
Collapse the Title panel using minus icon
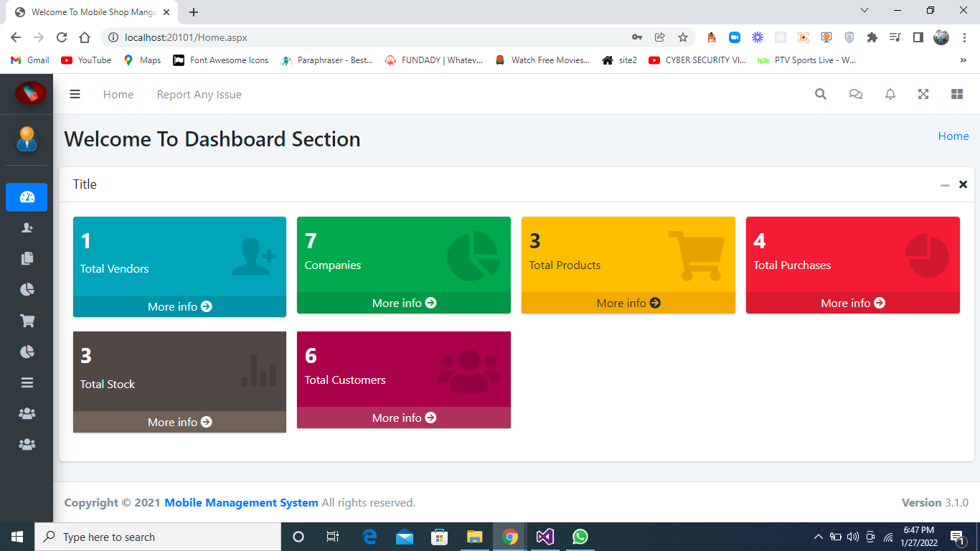pyautogui.click(x=945, y=184)
